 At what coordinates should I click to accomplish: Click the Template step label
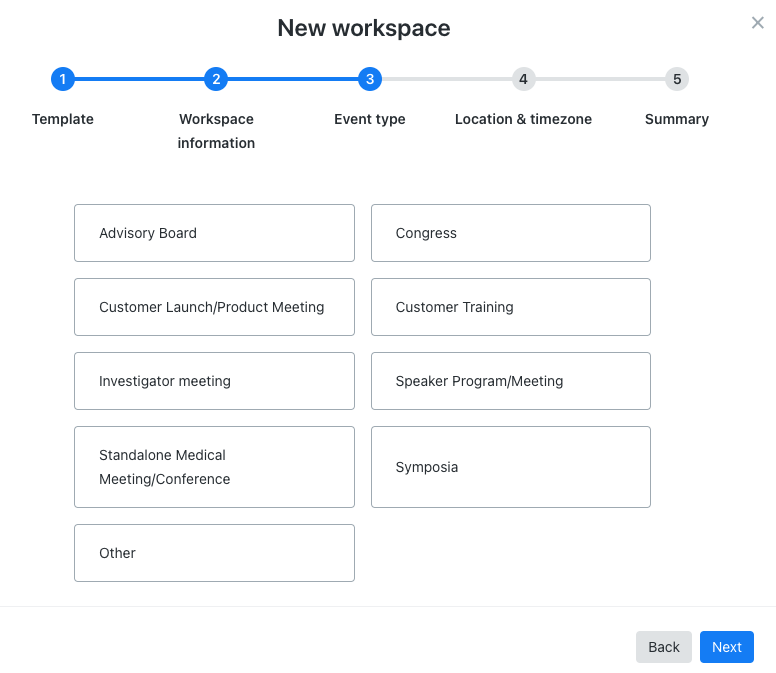(63, 119)
